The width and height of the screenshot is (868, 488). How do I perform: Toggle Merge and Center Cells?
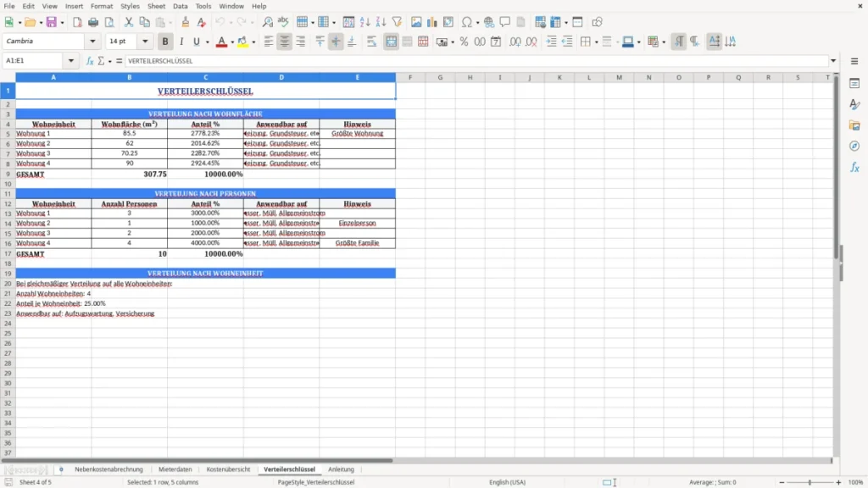pos(391,42)
